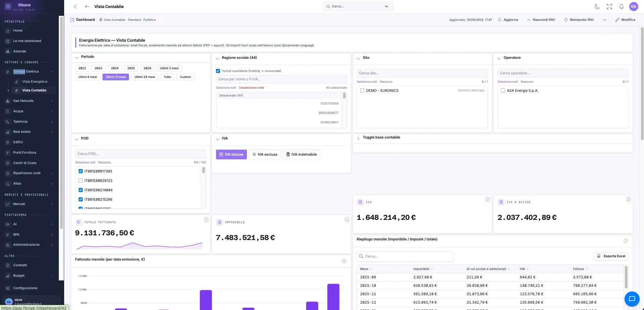Sort table by Imponibile column
Image resolution: width=644 pixels, height=310 pixels.
pos(423,269)
